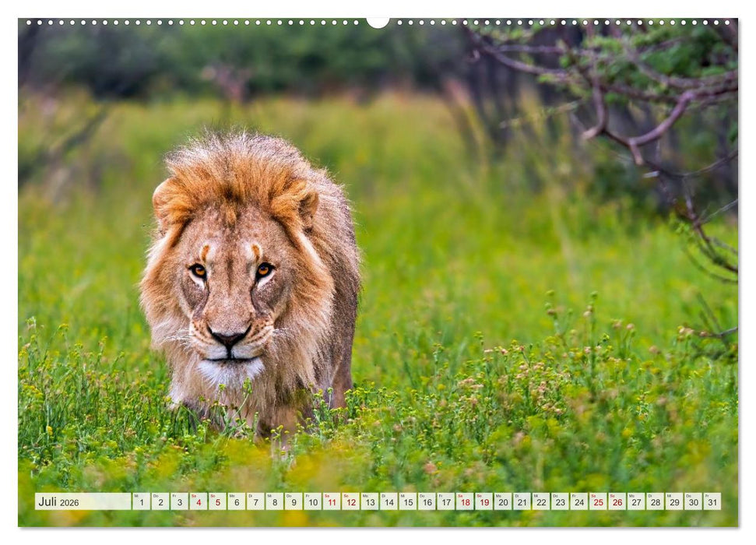Click the weekend date 18
This screenshot has width=756, height=545.
tap(466, 501)
